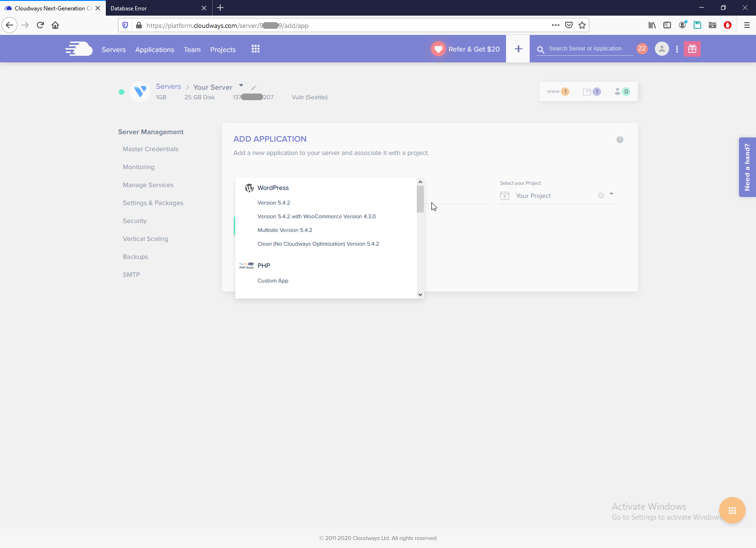Switch to Database Error tab

click(158, 8)
